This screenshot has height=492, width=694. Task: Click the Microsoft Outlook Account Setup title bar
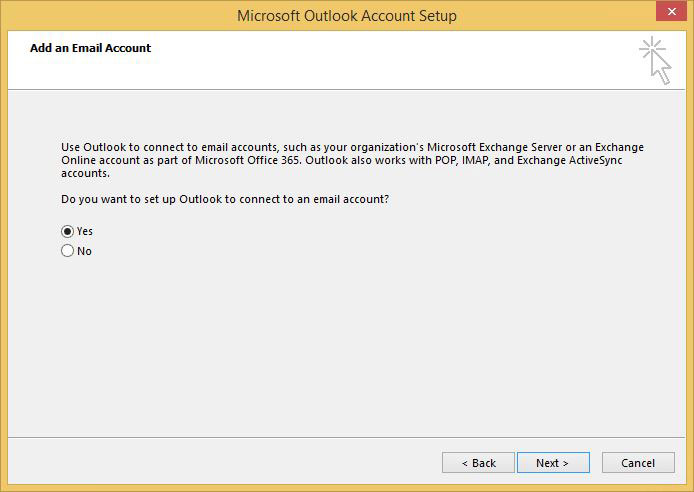coord(347,15)
